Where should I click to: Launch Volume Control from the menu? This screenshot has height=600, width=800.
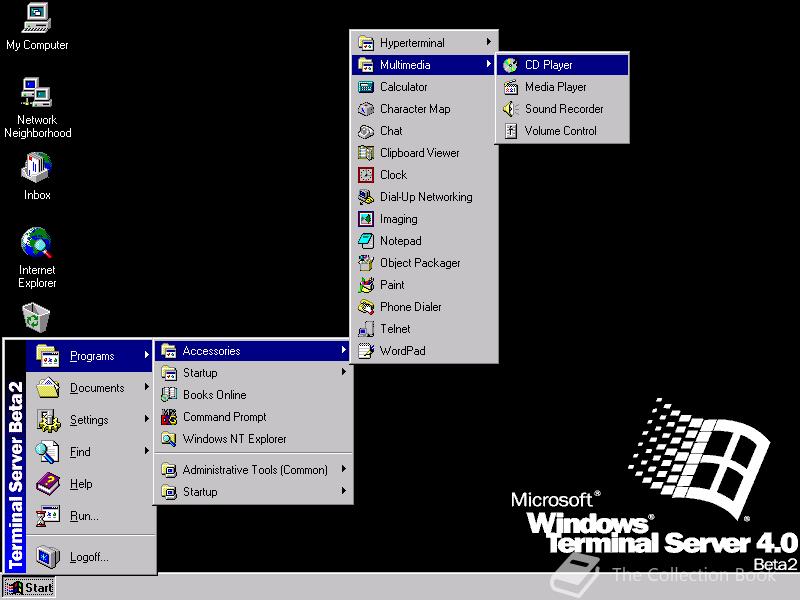(562, 131)
